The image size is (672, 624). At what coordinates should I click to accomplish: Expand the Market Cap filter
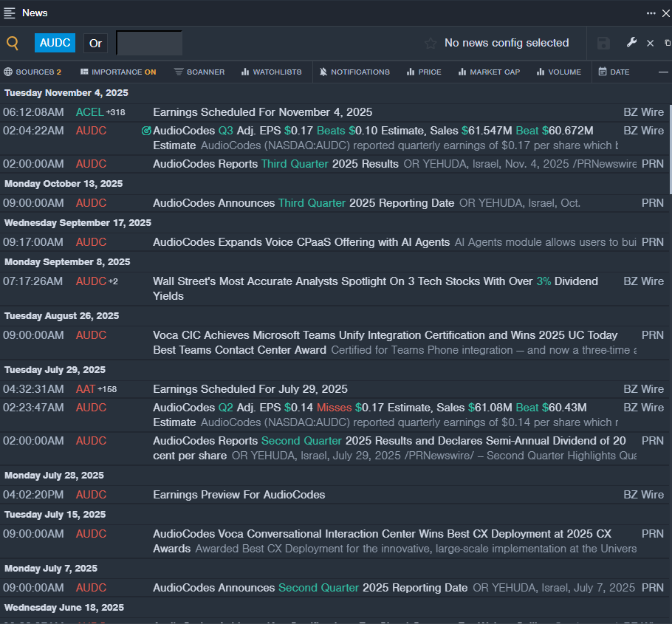tap(489, 72)
